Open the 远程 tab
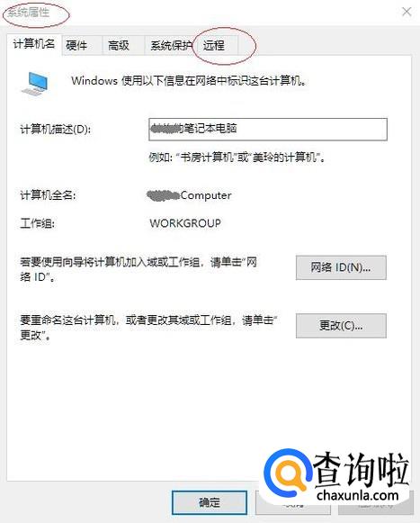The width and height of the screenshot is (420, 523). point(218,45)
